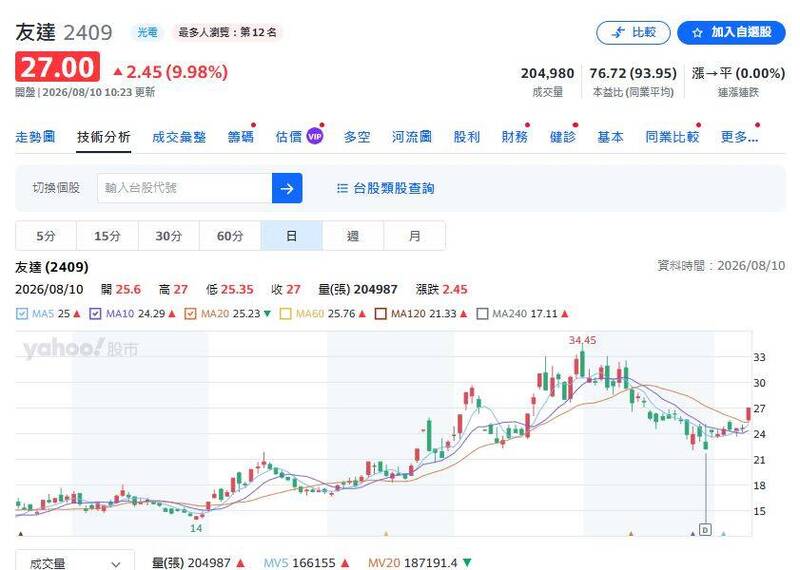Select the 技術分析 tab

[104, 137]
